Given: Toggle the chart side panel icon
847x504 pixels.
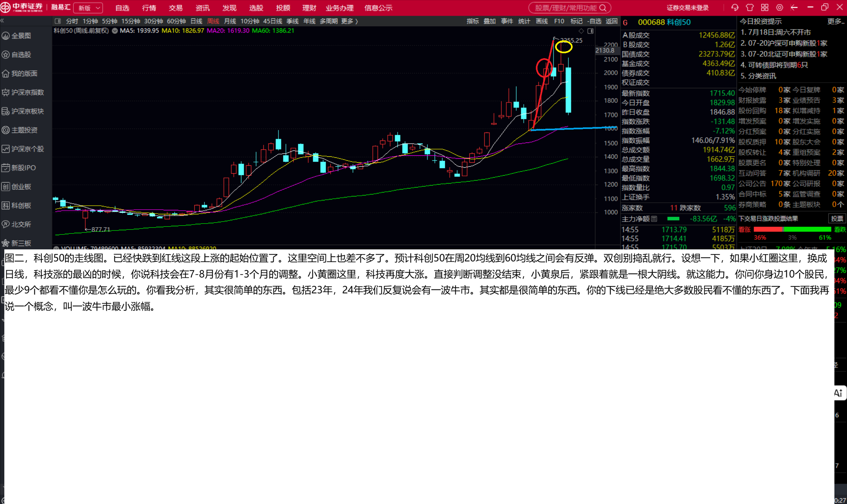Looking at the screenshot, I should click(x=591, y=31).
